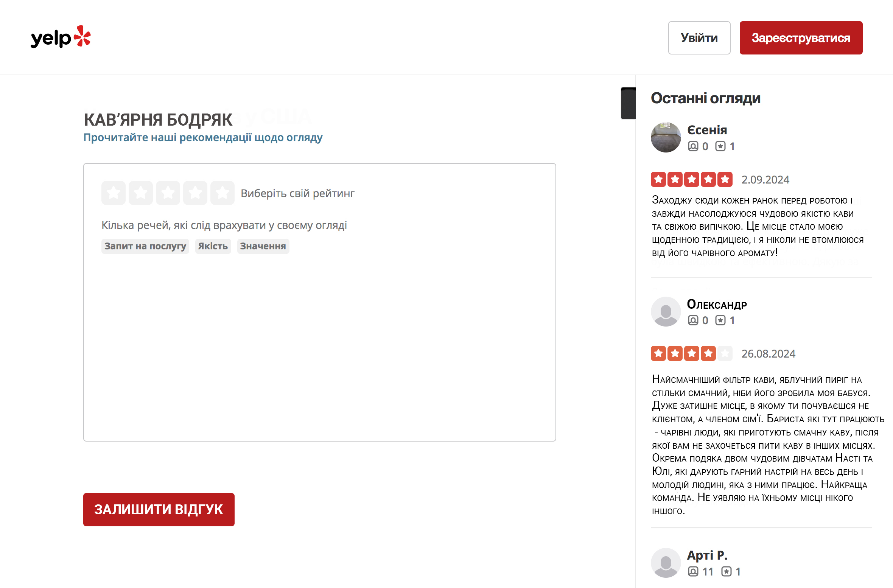
Task: Select the third rating star
Action: [x=168, y=193]
